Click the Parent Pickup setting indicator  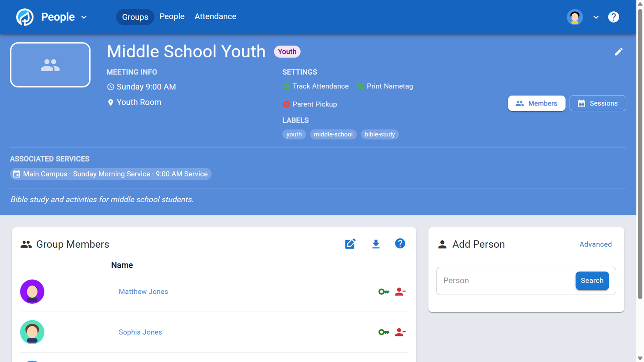click(x=310, y=104)
